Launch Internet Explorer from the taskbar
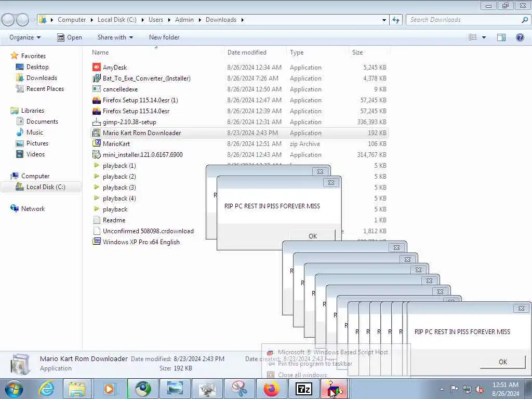This screenshot has height=399, width=532. (x=46, y=389)
